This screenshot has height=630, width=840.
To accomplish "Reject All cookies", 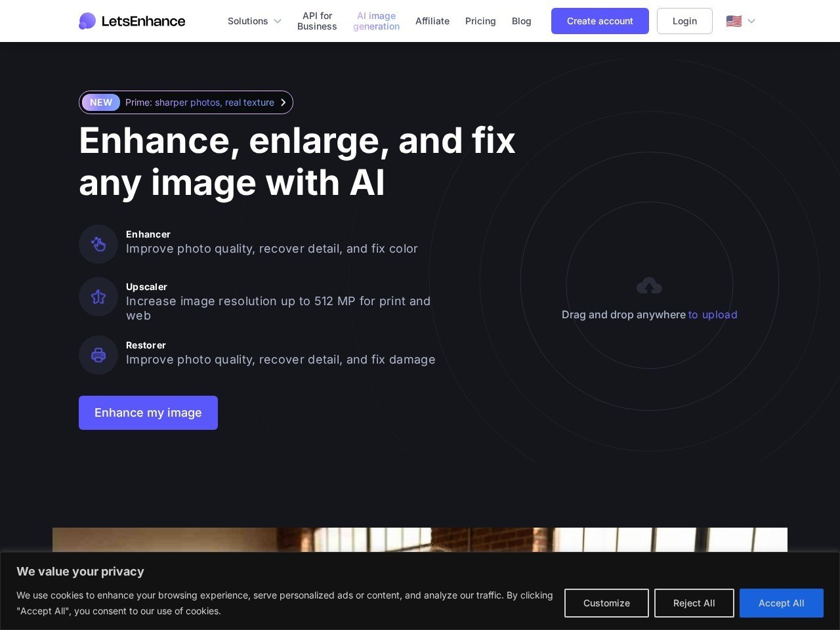I will pyautogui.click(x=694, y=603).
